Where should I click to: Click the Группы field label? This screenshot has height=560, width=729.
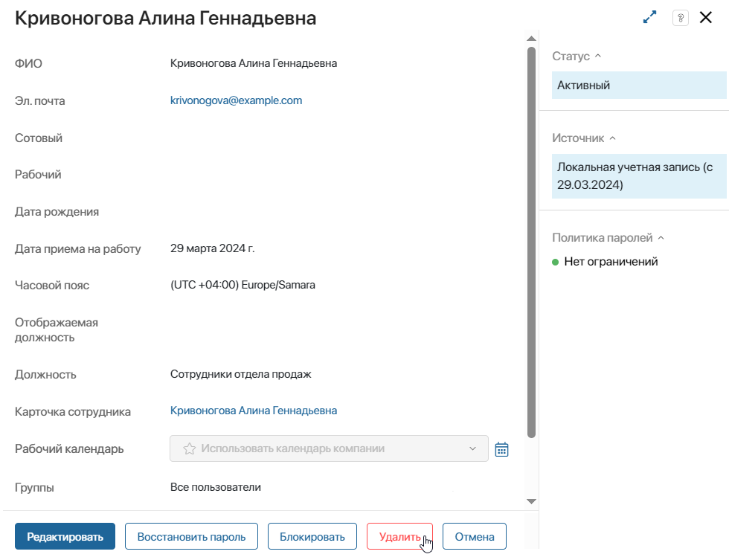point(34,488)
